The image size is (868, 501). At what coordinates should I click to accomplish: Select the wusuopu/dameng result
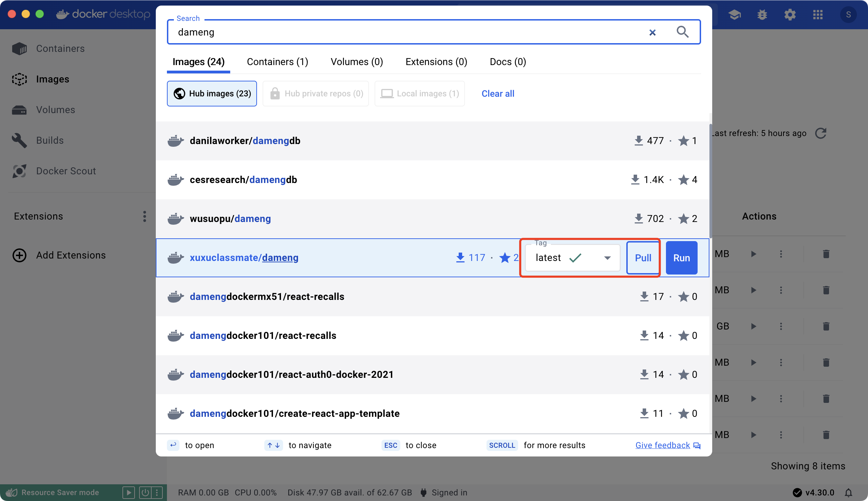tap(433, 218)
